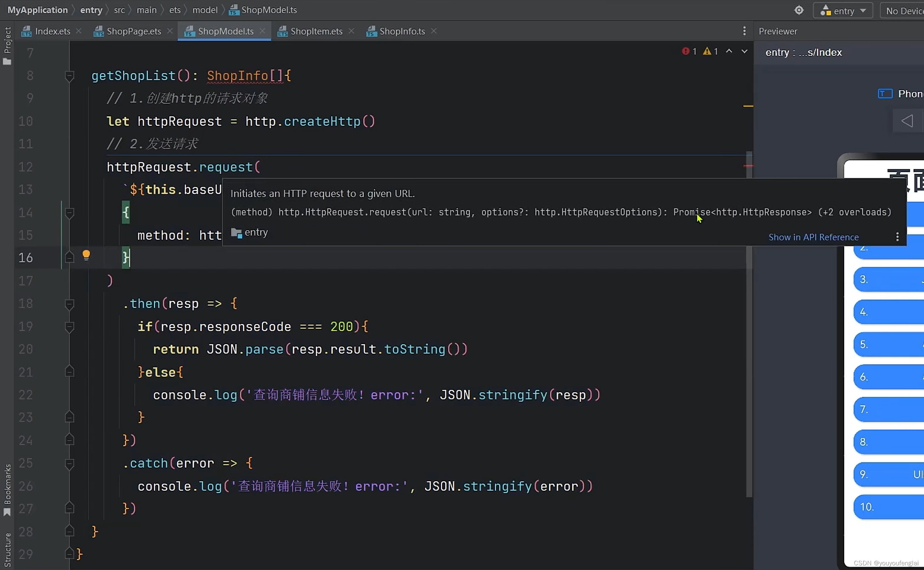Image resolution: width=924 pixels, height=570 pixels.
Task: Click the blue item 9 in preview
Action: click(888, 474)
